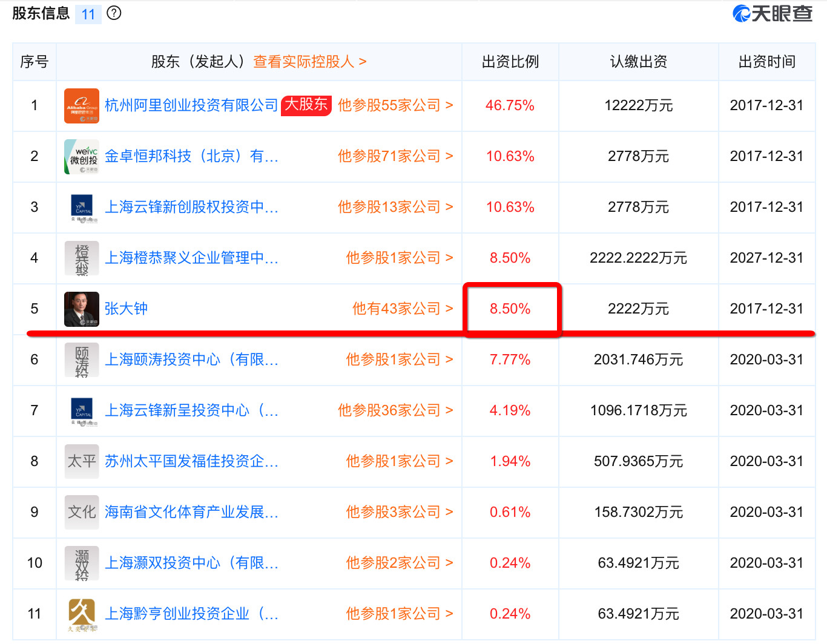Click the Alibaba Group logo of 杭州阿里创业投资
Viewport: 827px width, 644px height.
[82, 105]
